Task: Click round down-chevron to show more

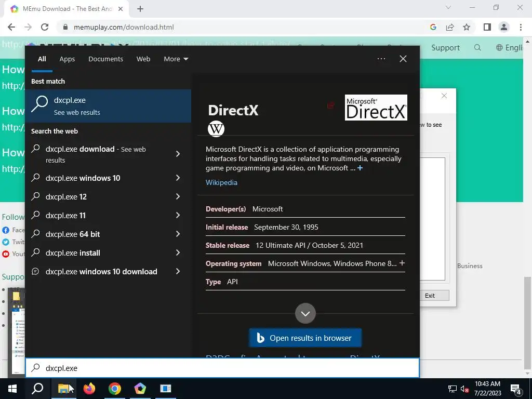Action: (305, 313)
